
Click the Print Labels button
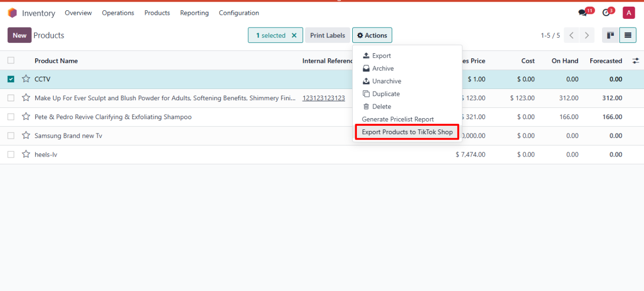[x=328, y=35]
